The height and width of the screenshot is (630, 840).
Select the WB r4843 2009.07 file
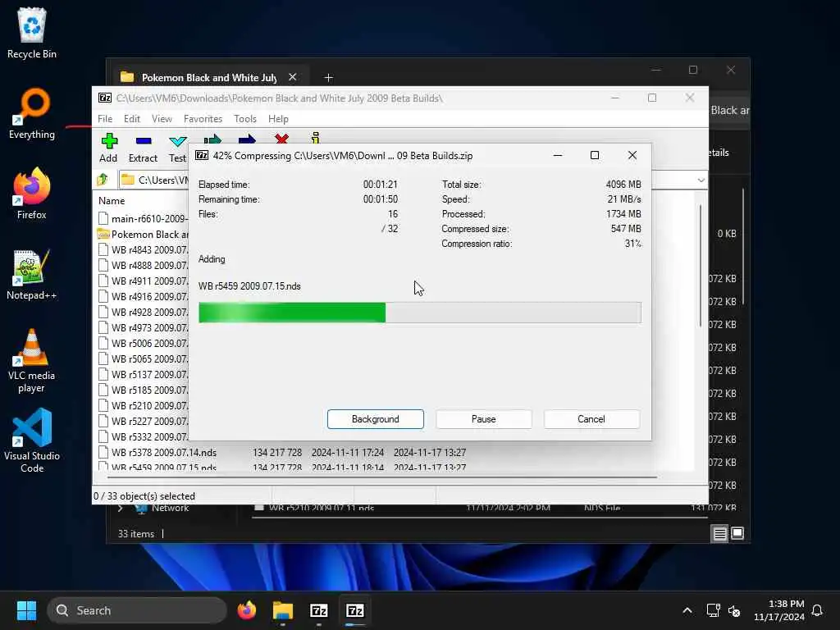[x=143, y=249]
